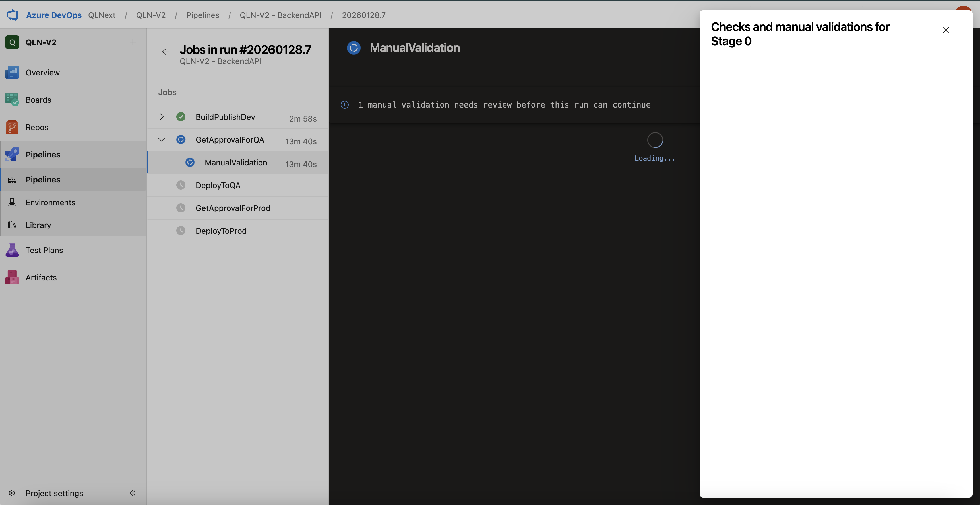Click the manual validation needs review message
Image resolution: width=980 pixels, height=505 pixels.
(504, 105)
